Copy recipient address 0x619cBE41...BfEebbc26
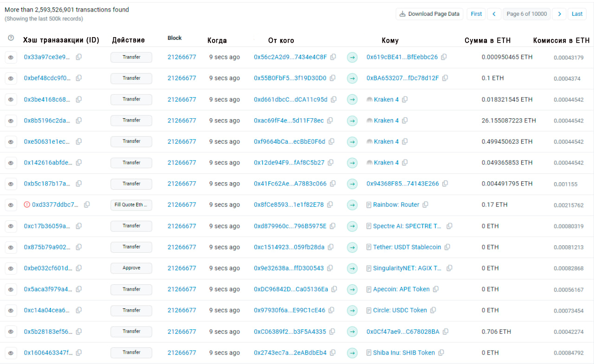594x364 pixels. 444,57
